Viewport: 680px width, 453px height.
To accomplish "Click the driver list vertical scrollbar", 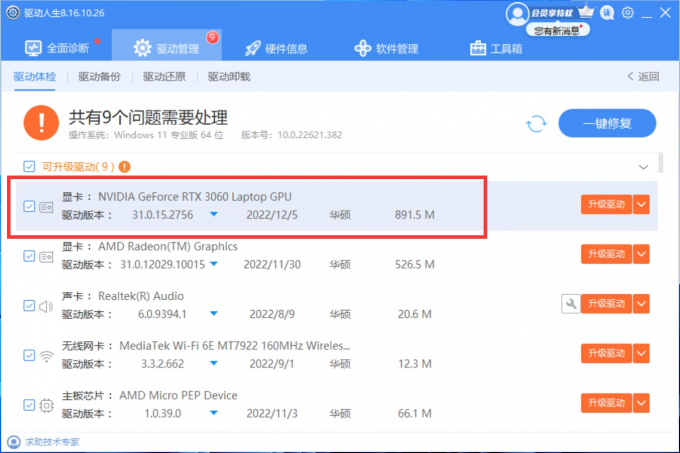I will click(660, 163).
